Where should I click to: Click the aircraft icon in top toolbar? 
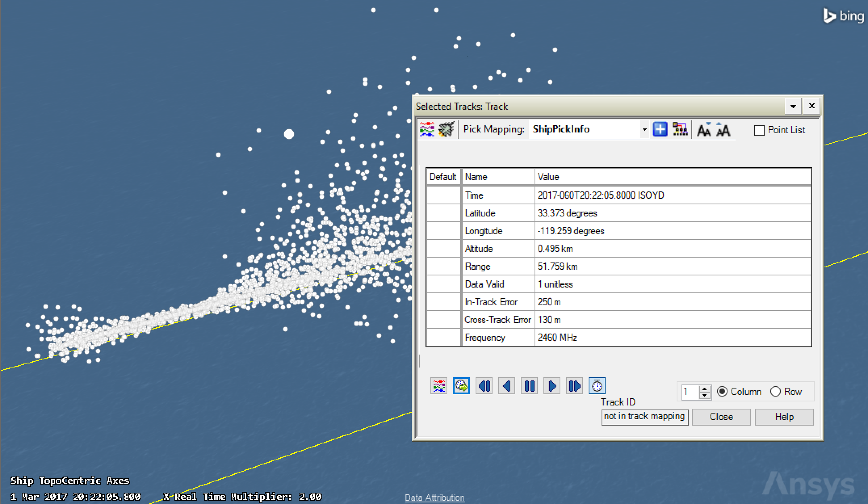tap(446, 130)
